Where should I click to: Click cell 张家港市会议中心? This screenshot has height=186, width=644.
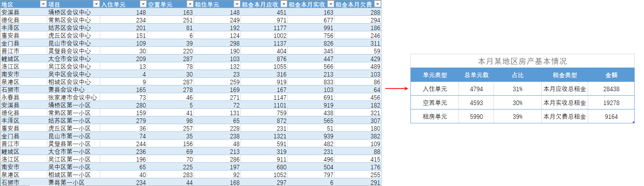tap(73, 97)
